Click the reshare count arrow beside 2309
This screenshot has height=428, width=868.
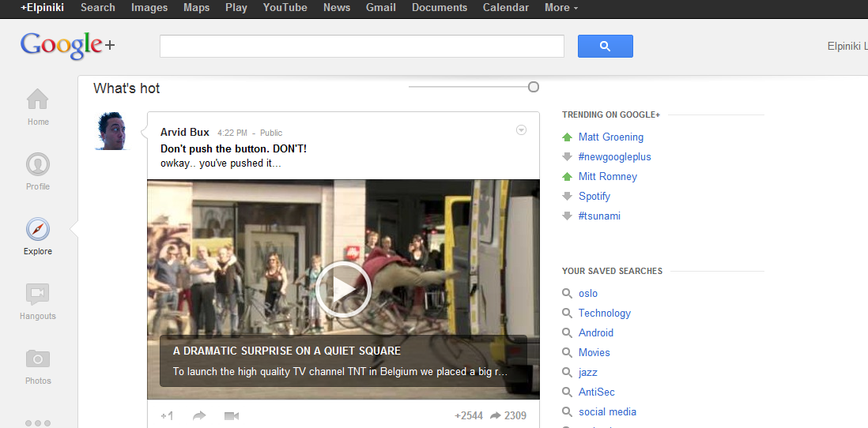coord(496,415)
